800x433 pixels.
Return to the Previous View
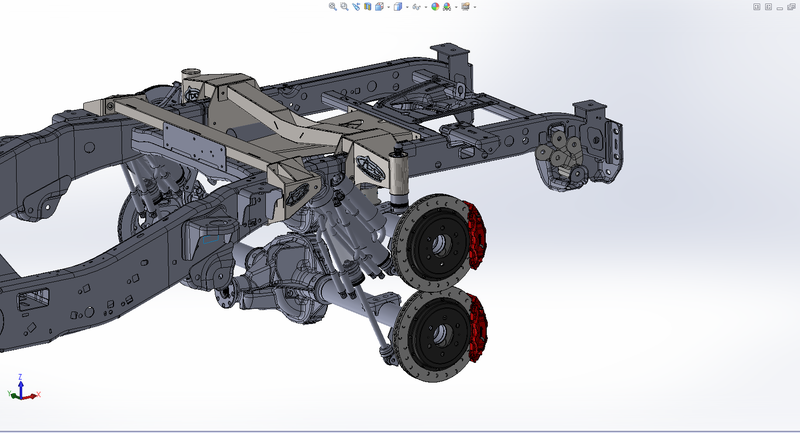click(356, 7)
